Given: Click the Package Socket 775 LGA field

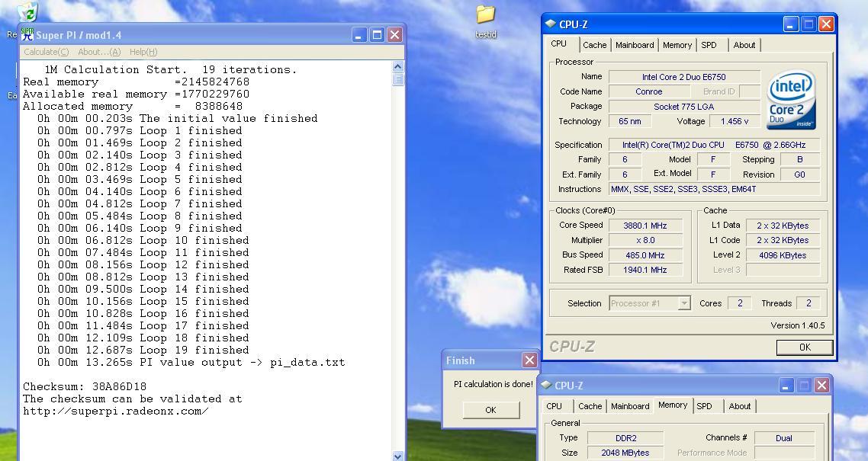Looking at the screenshot, I should [684, 106].
